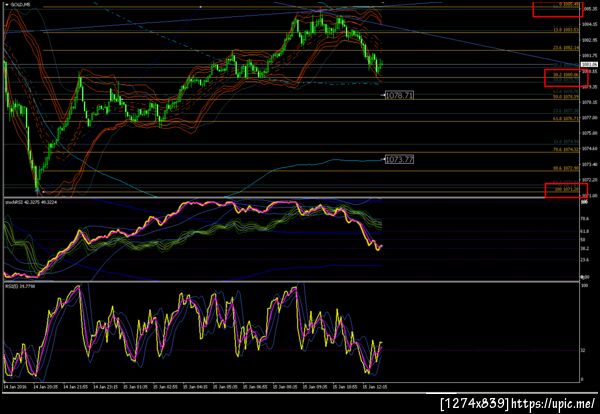600x414 pixels.
Task: Click the 23.6 level on stochRSI axis
Action: [586, 260]
